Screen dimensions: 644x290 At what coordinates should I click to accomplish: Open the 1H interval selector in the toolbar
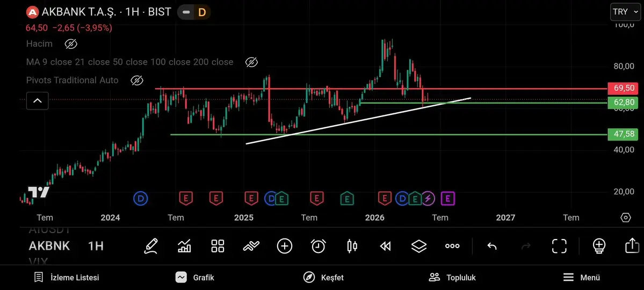[x=96, y=246]
